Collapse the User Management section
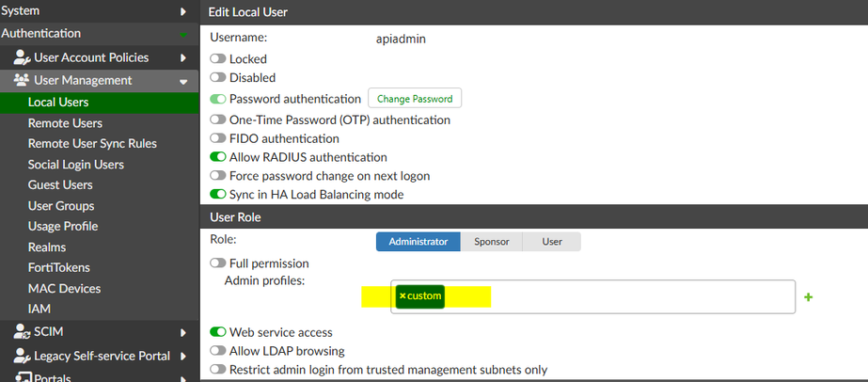 click(x=183, y=82)
